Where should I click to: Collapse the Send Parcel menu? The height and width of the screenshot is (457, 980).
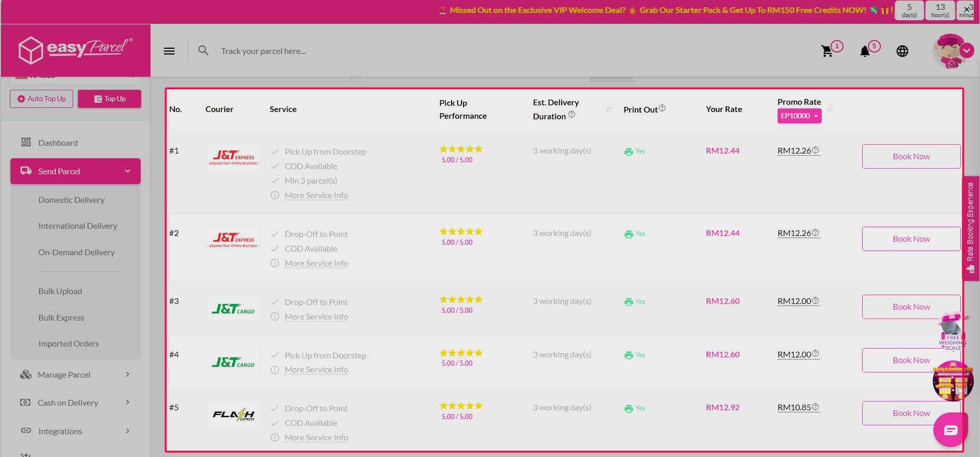point(127,171)
